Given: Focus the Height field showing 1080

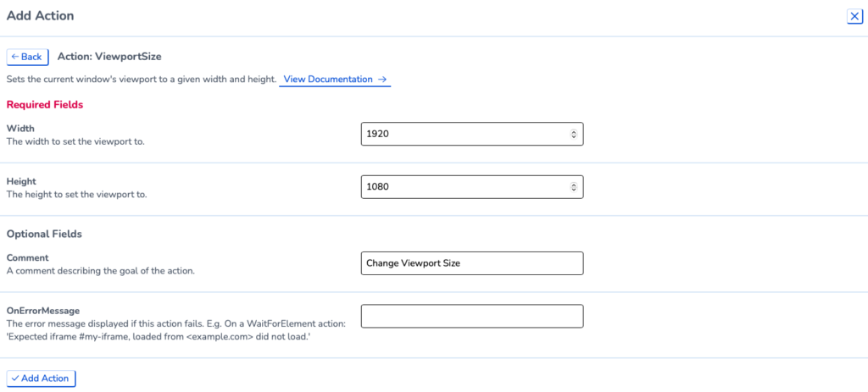Looking at the screenshot, I should point(472,187).
